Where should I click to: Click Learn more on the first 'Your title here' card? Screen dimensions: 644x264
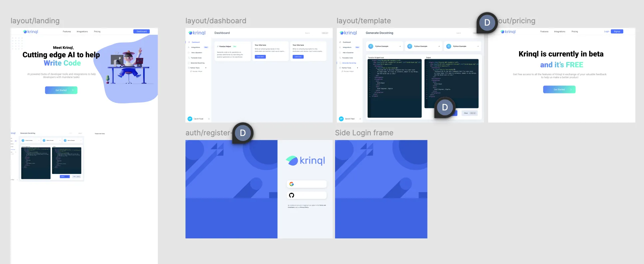tap(260, 57)
